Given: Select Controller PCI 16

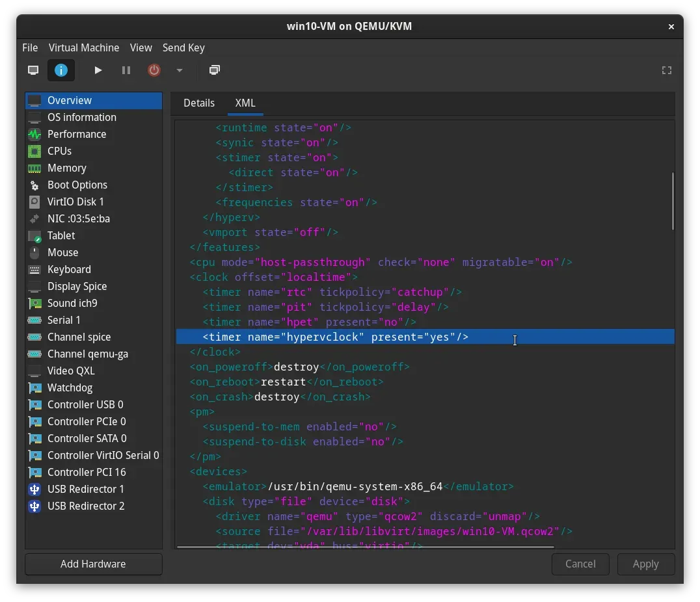Looking at the screenshot, I should [94, 472].
